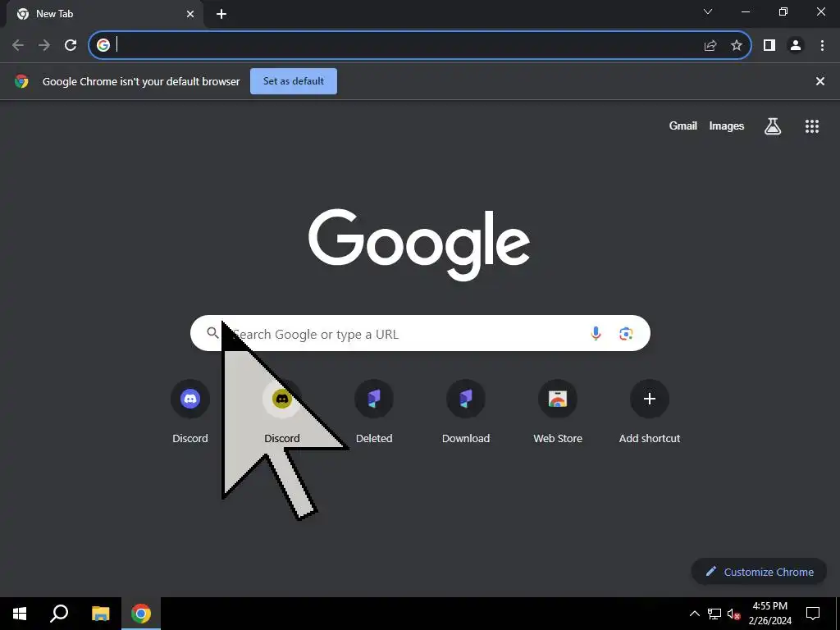The height and width of the screenshot is (630, 840).
Task: Click the Chrome logo in the default-browser bar
Action: (21, 81)
